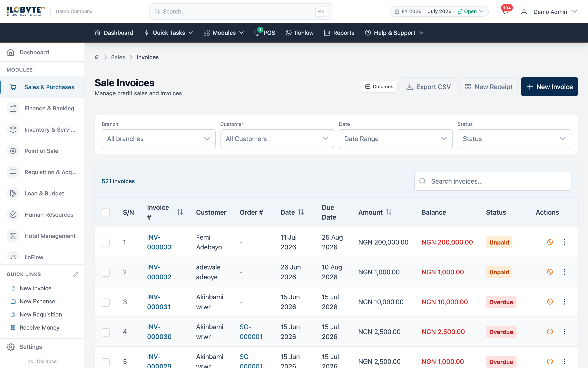Go to Dashboard in the top nav bar
The width and height of the screenshot is (588, 368).
pyautogui.click(x=114, y=33)
